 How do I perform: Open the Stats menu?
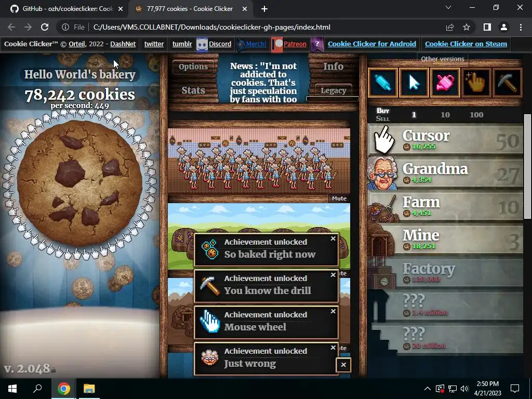coord(193,90)
